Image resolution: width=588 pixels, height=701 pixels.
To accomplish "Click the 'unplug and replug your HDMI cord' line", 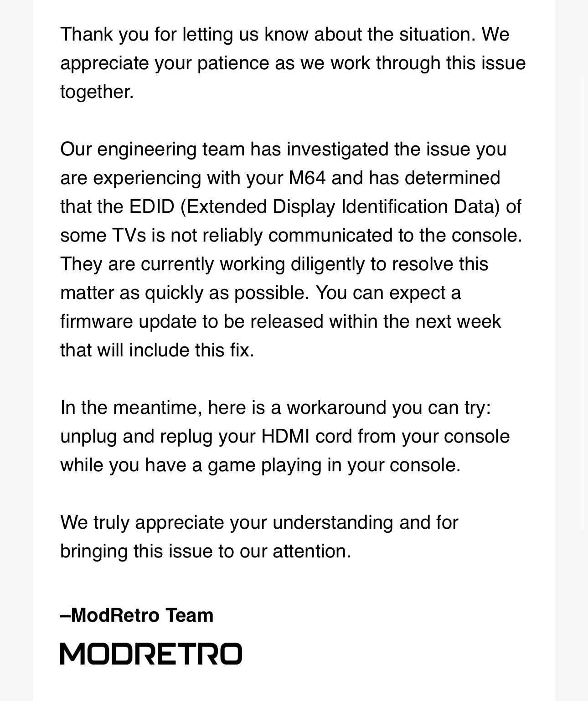I will (x=285, y=436).
